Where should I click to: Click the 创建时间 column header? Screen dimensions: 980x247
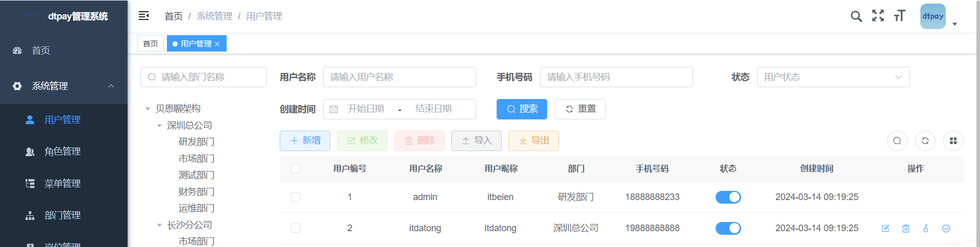click(x=817, y=168)
